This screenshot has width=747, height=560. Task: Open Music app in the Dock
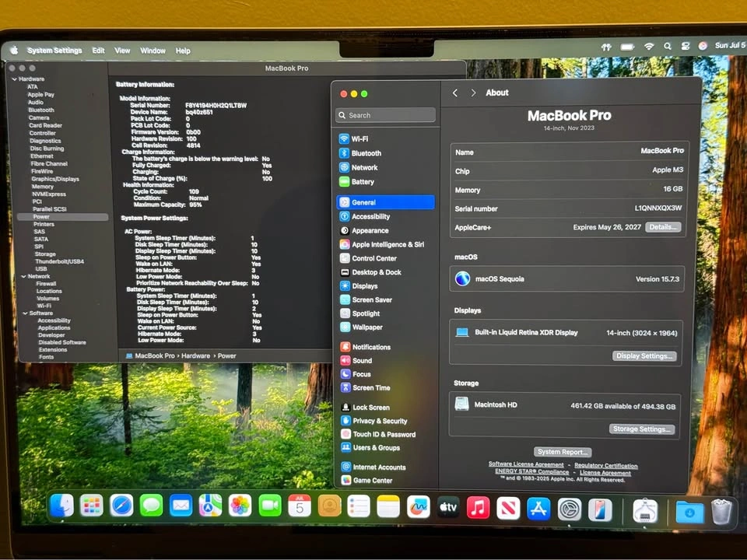point(478,508)
